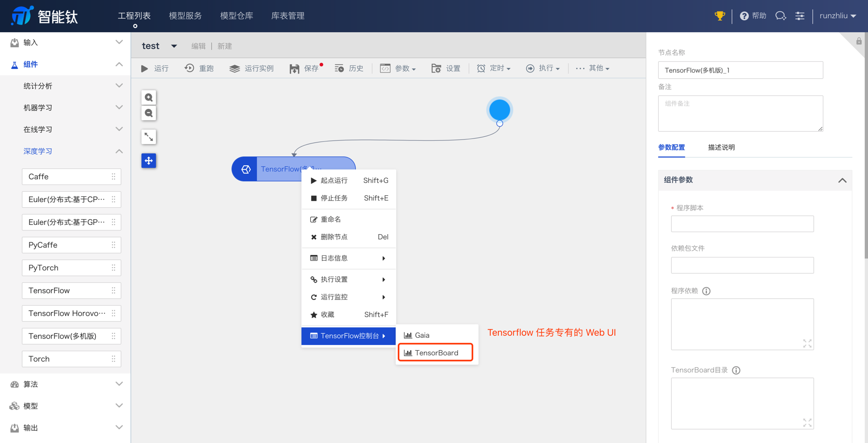Open the test project dropdown arrow
This screenshot has height=443, width=868.
(x=174, y=46)
